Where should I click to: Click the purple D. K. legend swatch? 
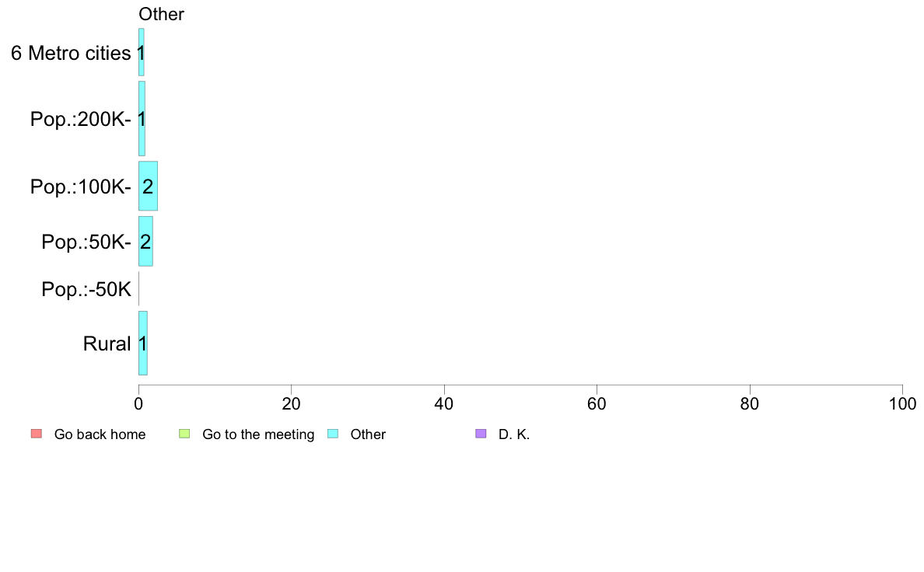click(x=481, y=434)
